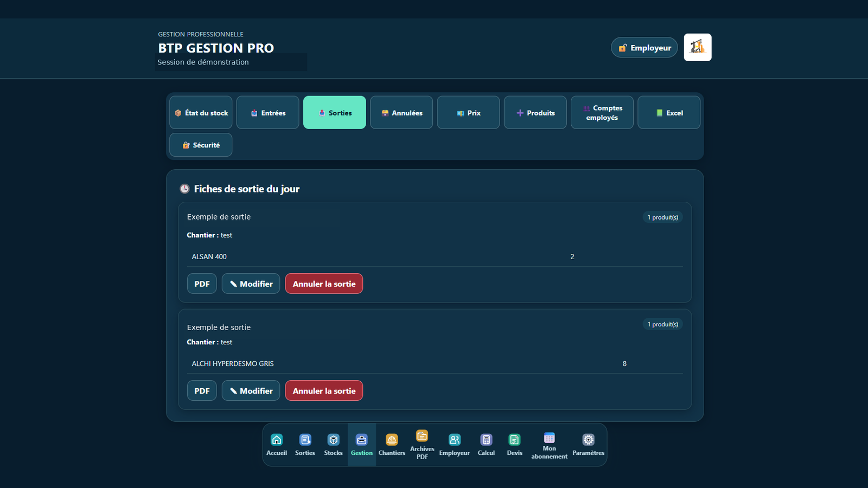
Task: Open the Devis section
Action: pyautogui.click(x=514, y=445)
